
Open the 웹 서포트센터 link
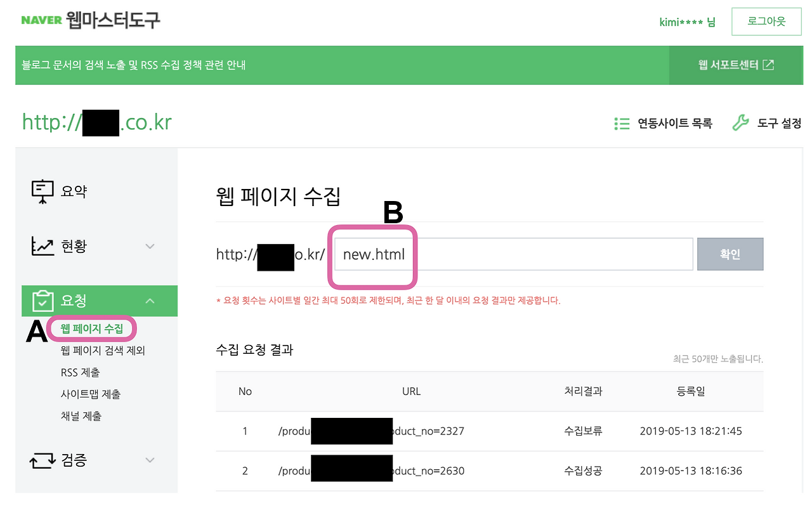(730, 65)
